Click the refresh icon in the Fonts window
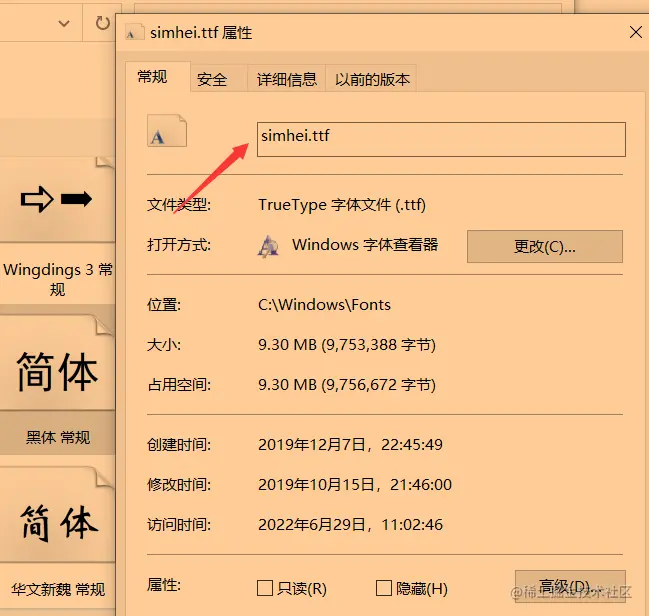Screen dimensions: 649x616 coord(102,23)
